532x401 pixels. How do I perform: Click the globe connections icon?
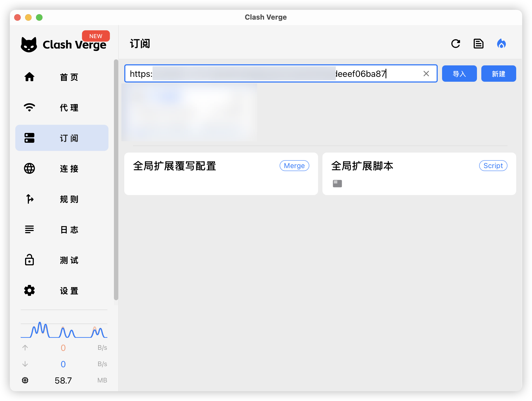pyautogui.click(x=29, y=168)
